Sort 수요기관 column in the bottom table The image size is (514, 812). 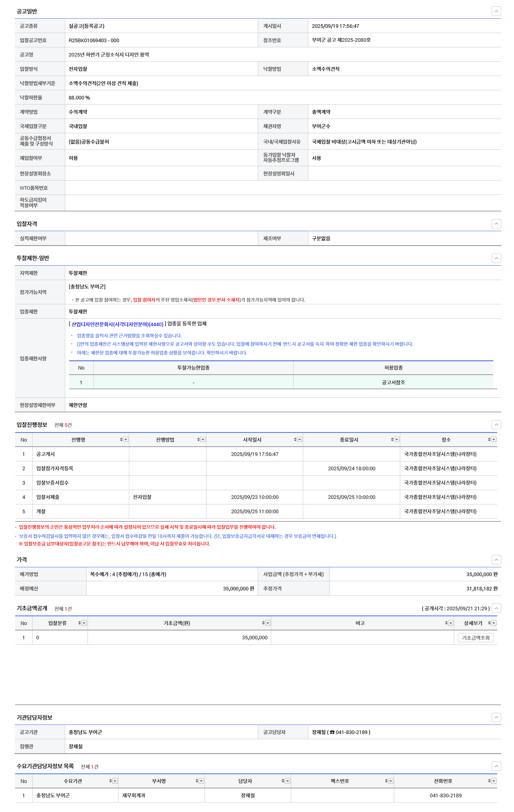point(110,781)
